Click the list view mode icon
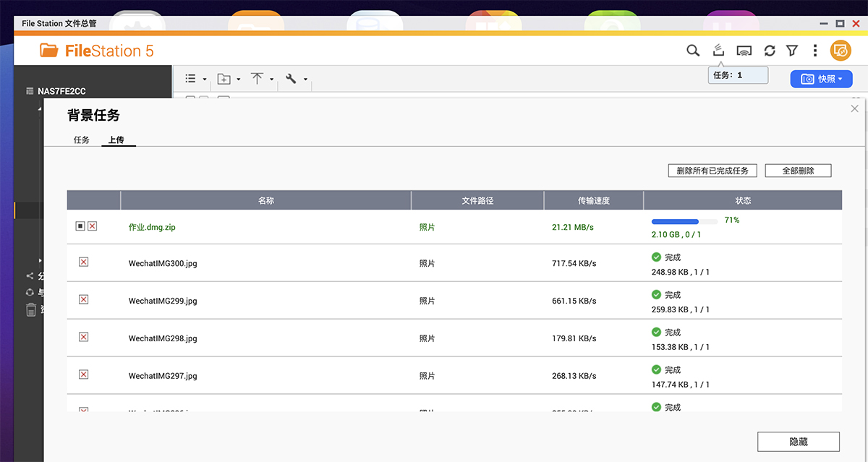 click(191, 79)
